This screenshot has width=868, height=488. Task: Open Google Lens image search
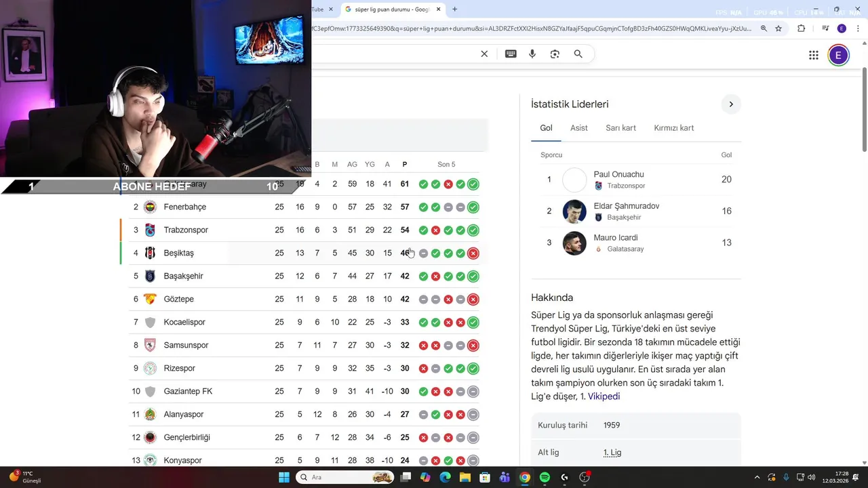[555, 54]
